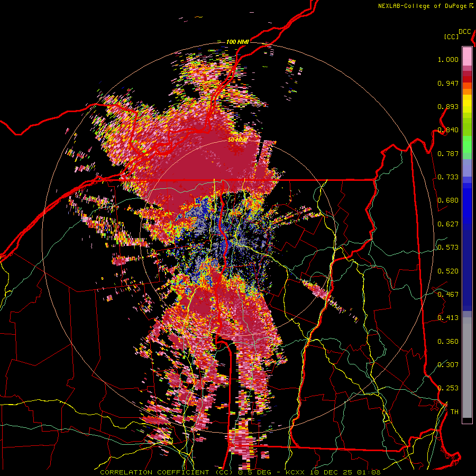The image size is (476, 476).
Task: Click the 1.000 legend value
Action: (x=448, y=59)
